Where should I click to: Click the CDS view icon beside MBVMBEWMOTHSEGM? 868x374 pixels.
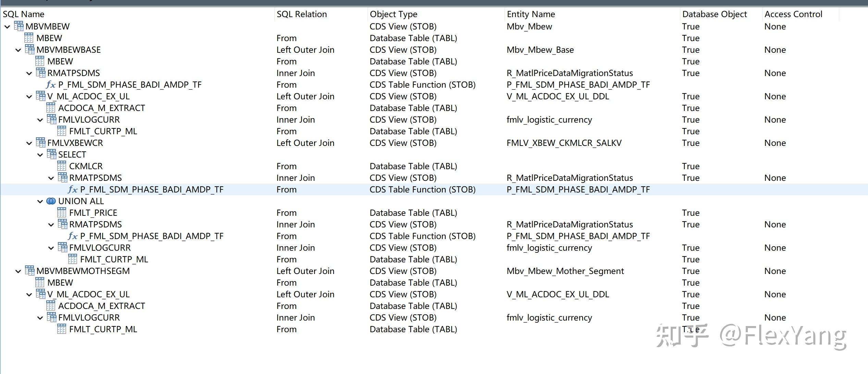tap(29, 271)
